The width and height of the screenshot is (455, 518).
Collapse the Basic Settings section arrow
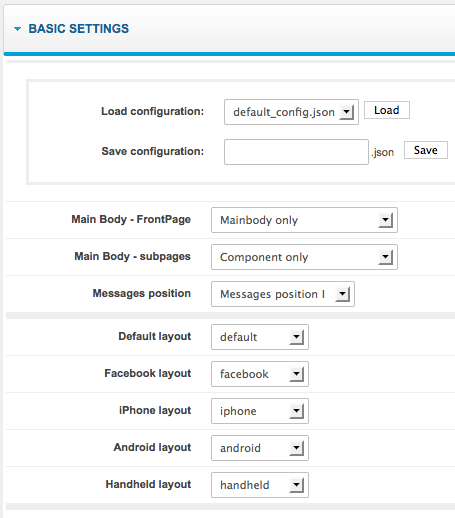click(17, 29)
